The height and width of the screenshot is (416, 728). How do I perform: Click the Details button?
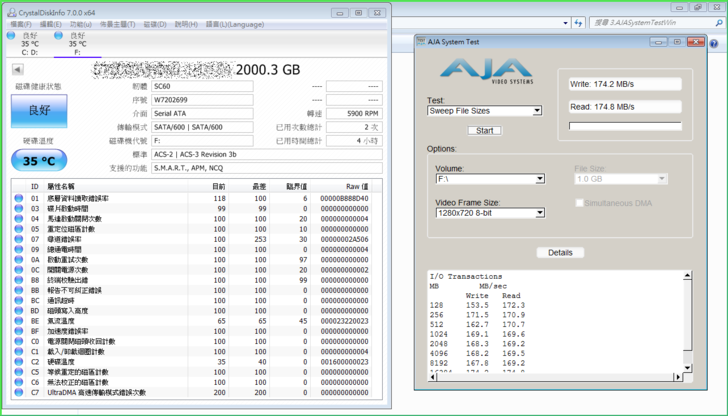(x=560, y=252)
